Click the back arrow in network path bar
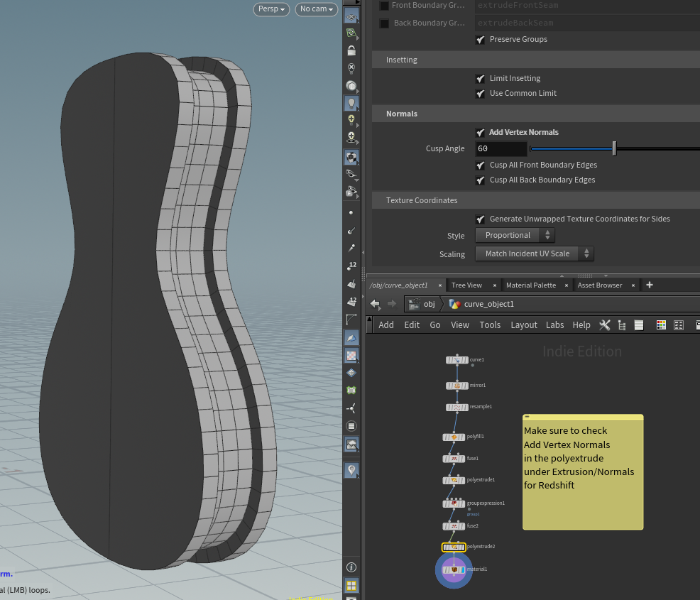The width and height of the screenshot is (700, 600). tap(375, 304)
